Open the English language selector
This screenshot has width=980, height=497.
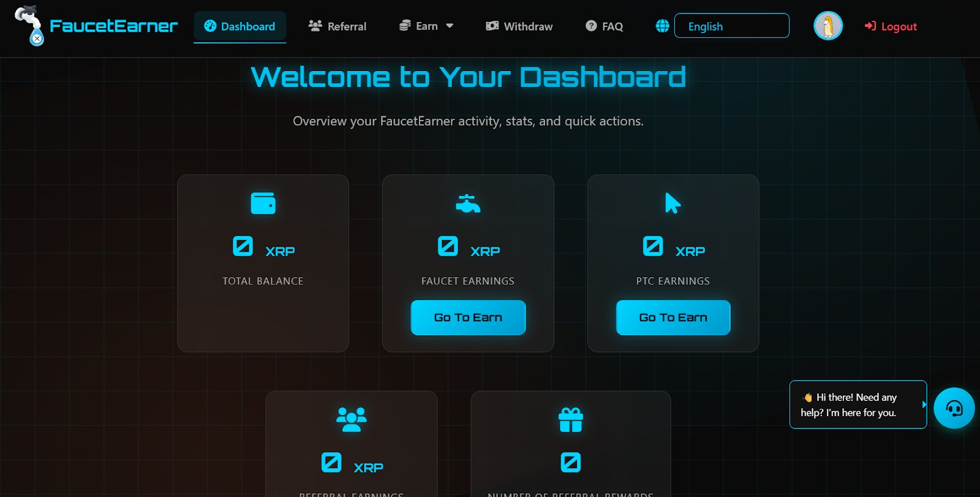pyautogui.click(x=731, y=26)
